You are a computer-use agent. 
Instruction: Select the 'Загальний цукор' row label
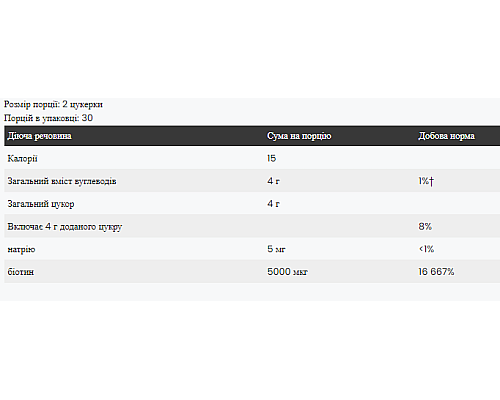(41, 204)
